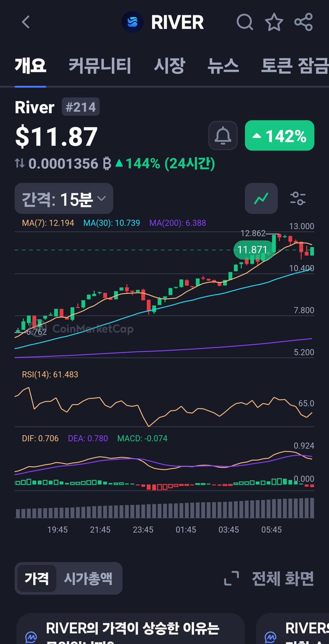This screenshot has height=644, width=329.
Task: Tap the 0.0001356 BTC price text
Action: click(x=69, y=163)
